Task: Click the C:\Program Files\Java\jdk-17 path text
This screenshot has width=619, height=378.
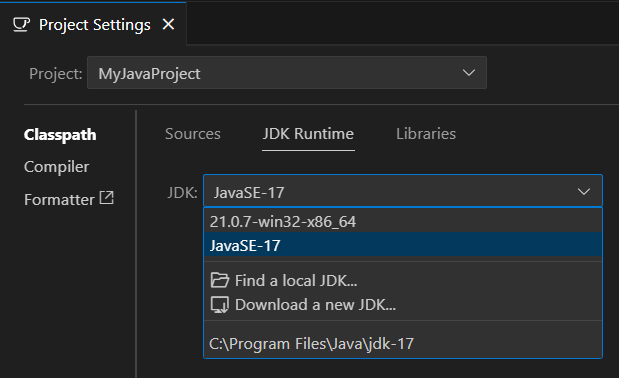Action: [311, 344]
